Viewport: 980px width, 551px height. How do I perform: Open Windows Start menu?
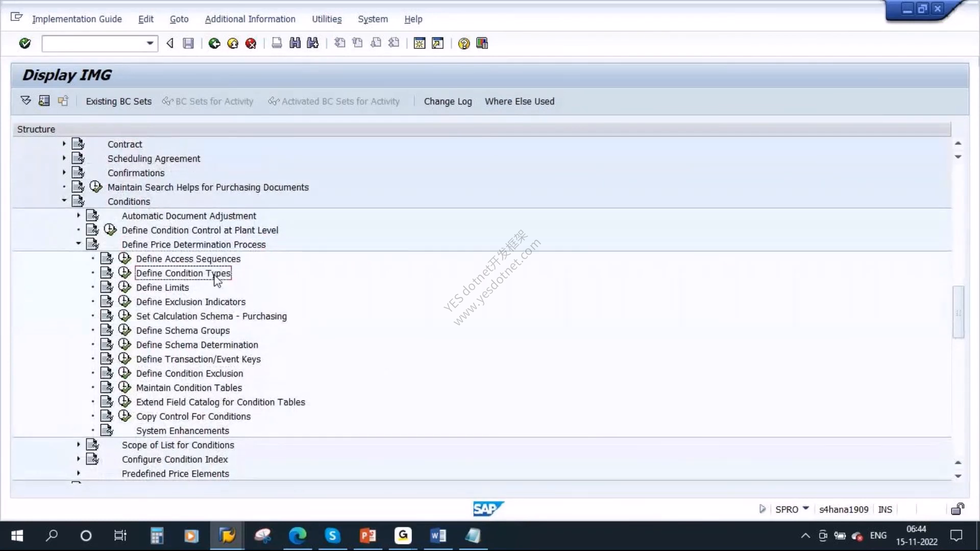coord(17,536)
